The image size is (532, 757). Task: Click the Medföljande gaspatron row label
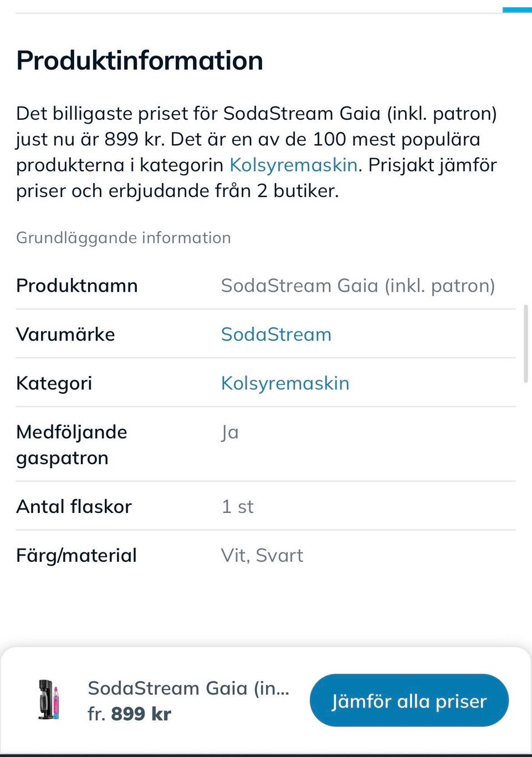(x=71, y=445)
